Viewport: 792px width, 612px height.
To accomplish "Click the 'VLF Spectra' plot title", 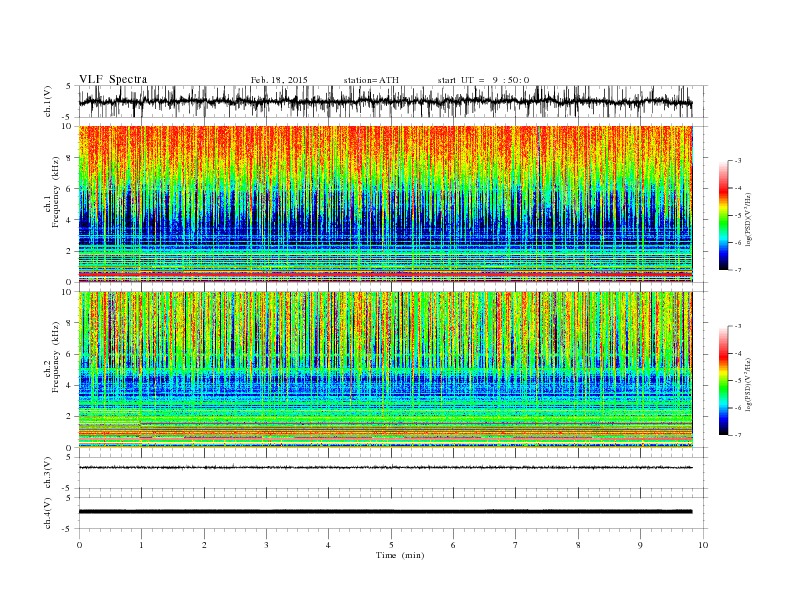I will [113, 79].
